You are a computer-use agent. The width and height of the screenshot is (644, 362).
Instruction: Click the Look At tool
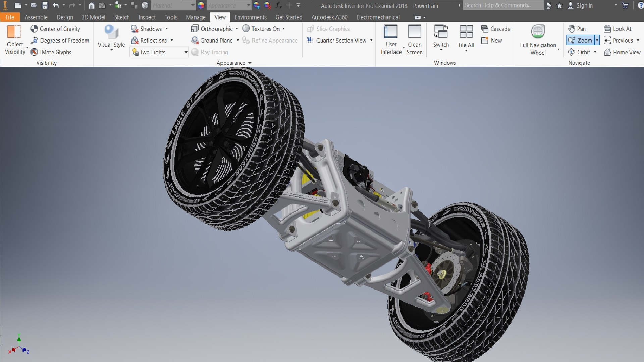[x=618, y=29]
